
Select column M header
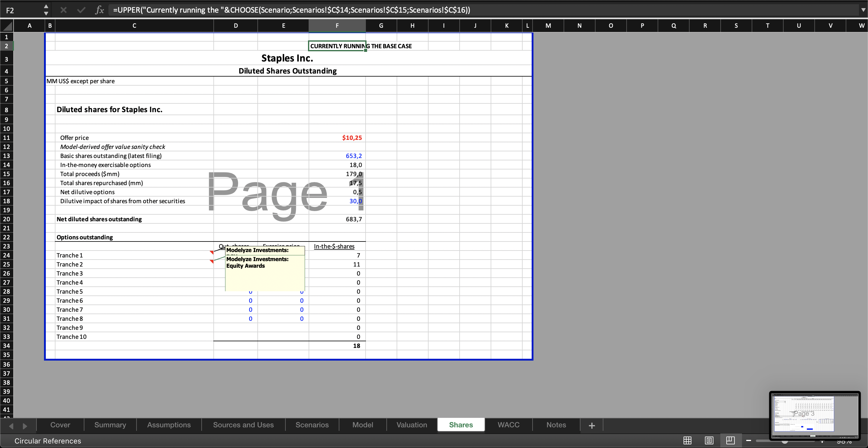548,26
